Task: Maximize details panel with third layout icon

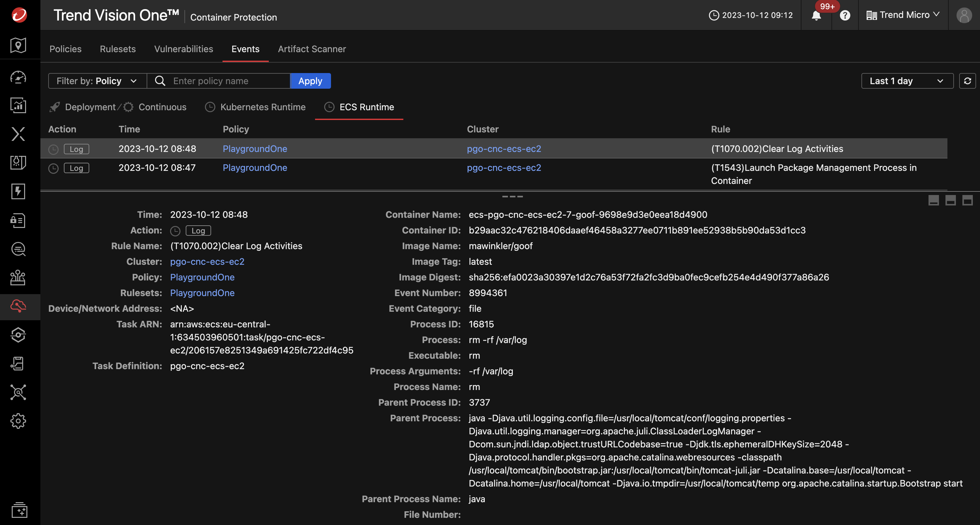Action: point(967,200)
